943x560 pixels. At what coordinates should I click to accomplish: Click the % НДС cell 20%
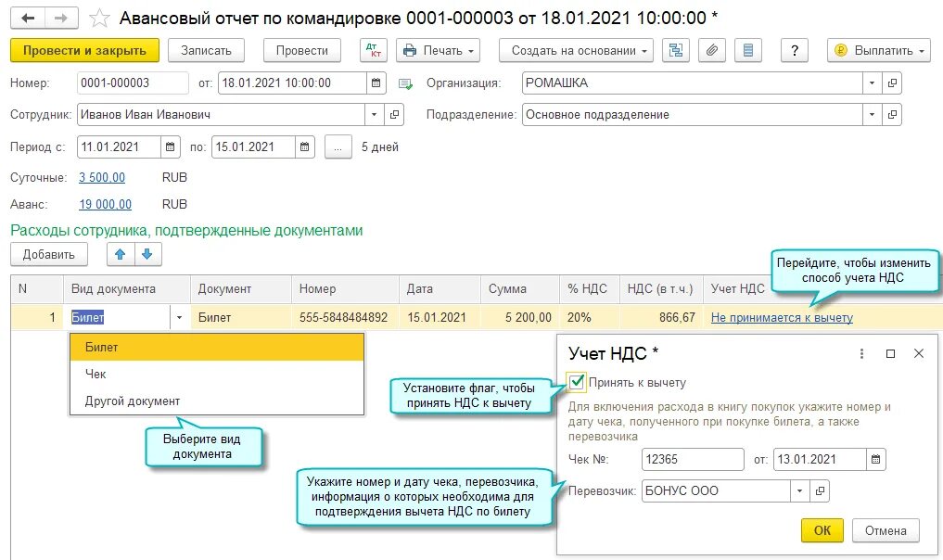(590, 318)
